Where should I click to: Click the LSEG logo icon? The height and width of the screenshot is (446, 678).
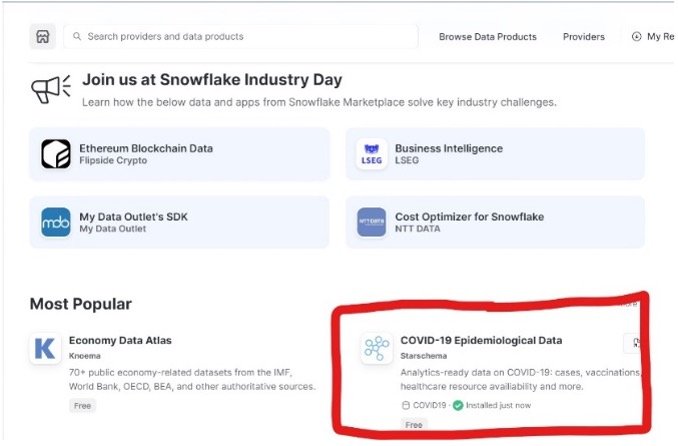(371, 154)
